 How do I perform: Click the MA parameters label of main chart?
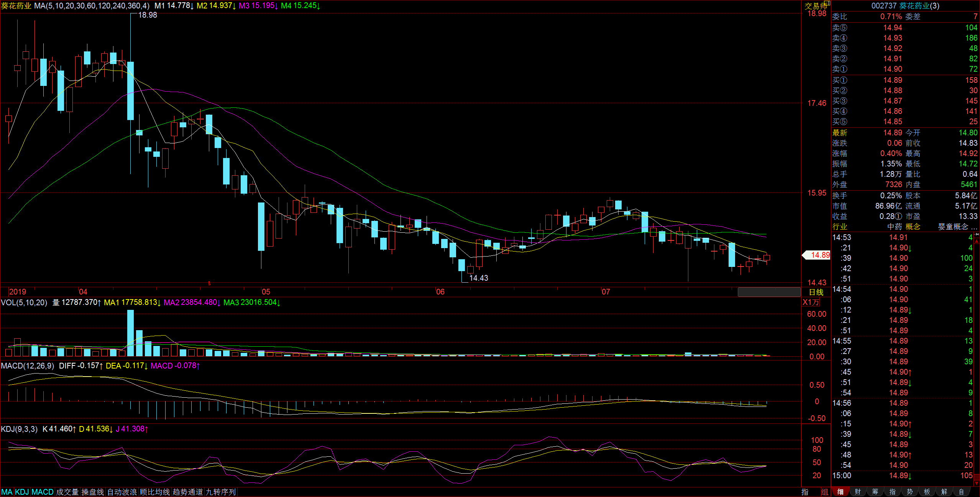coord(92,6)
